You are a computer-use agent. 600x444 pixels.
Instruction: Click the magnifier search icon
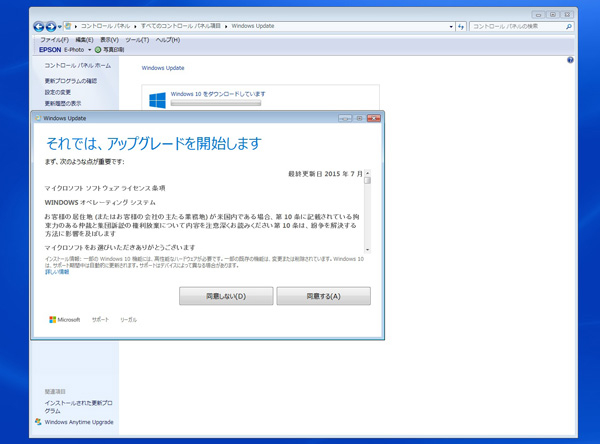point(569,26)
